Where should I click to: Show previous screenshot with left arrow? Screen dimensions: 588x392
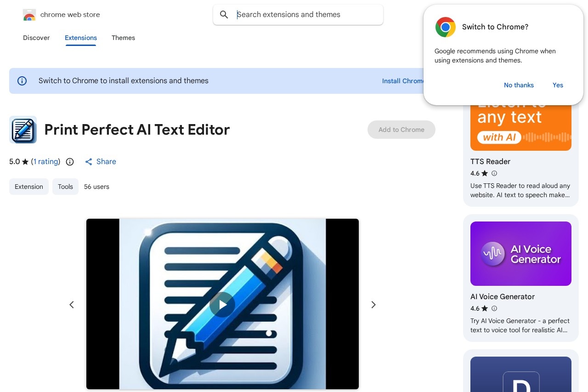pyautogui.click(x=72, y=305)
